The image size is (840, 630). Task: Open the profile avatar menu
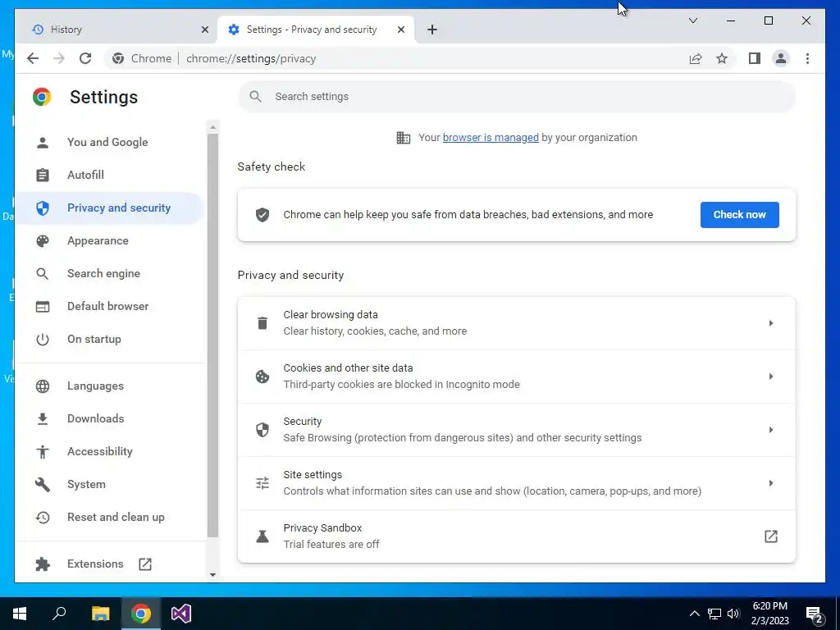click(x=781, y=58)
